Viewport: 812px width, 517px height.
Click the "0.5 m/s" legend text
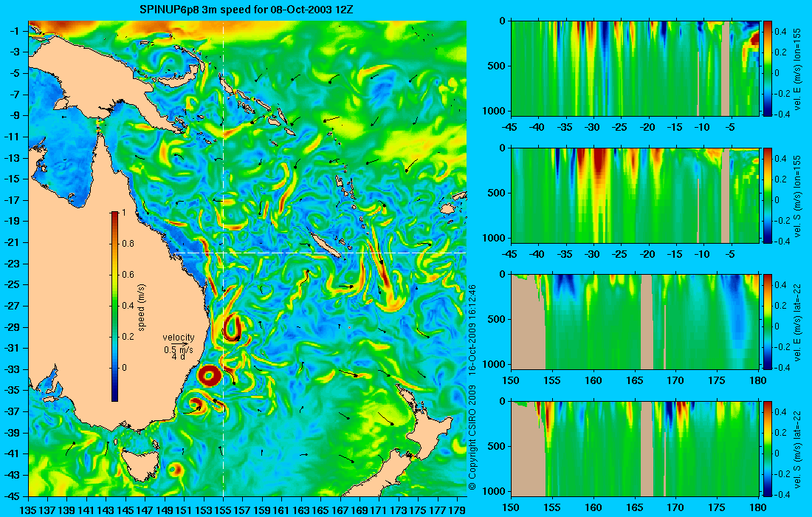click(x=179, y=349)
